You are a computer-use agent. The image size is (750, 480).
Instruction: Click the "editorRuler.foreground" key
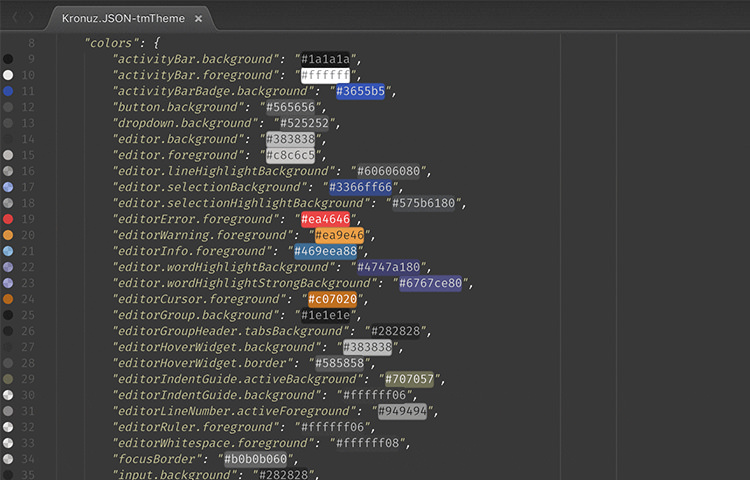(195, 427)
